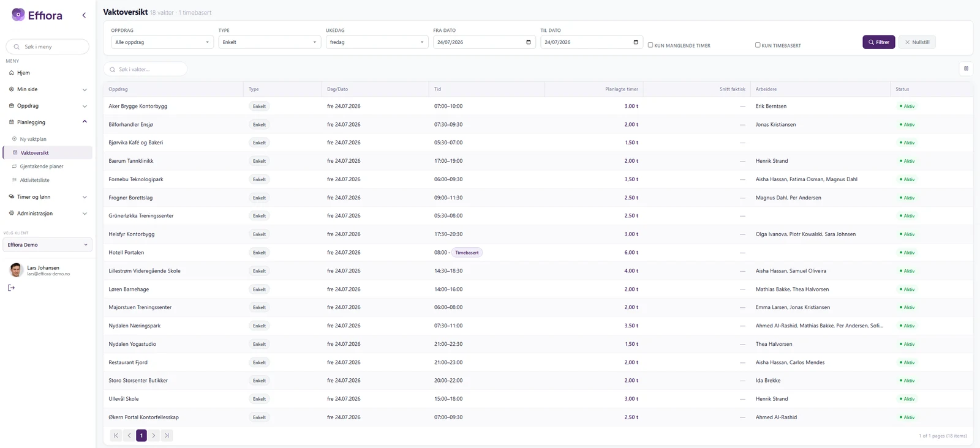The width and height of the screenshot is (980, 448).
Task: Click the Planlegging calendar icon
Action: [x=12, y=122]
